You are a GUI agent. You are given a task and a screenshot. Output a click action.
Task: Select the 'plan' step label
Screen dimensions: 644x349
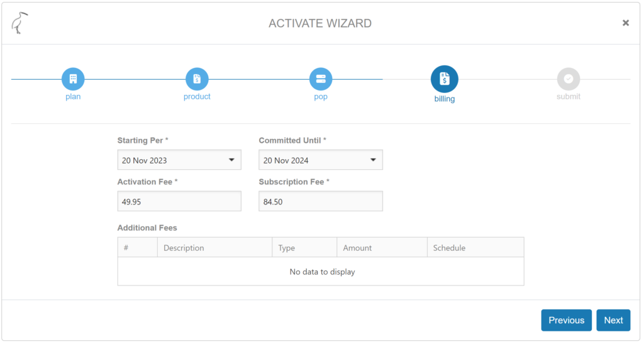73,97
